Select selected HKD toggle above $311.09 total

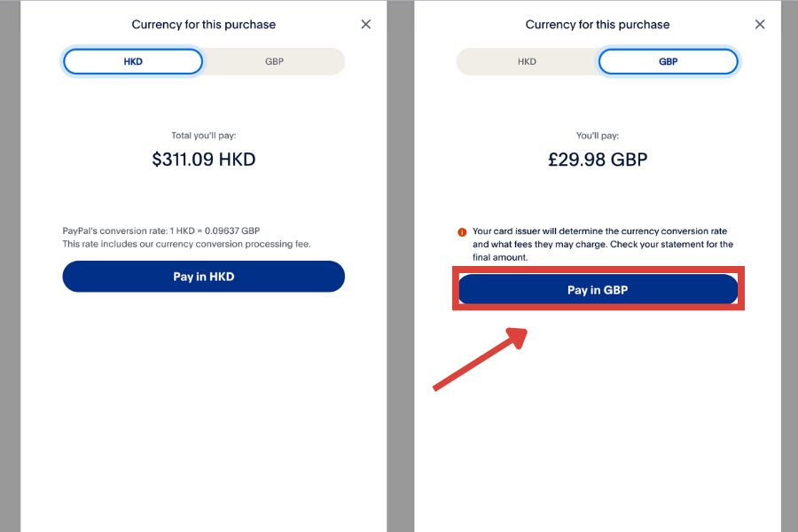[133, 61]
